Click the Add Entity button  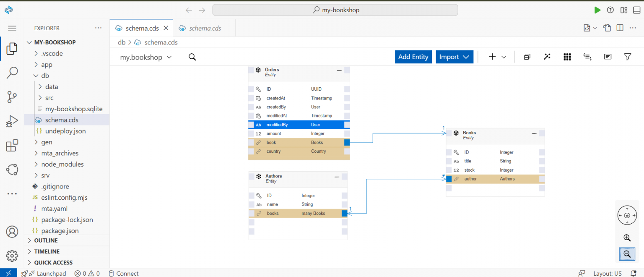[413, 57]
